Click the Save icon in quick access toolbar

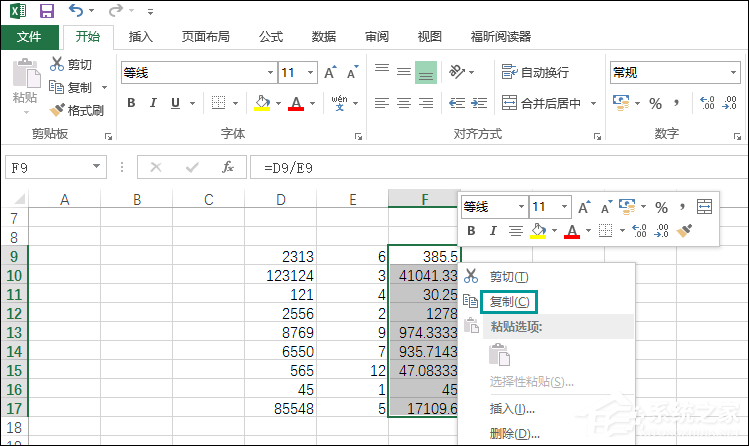click(x=46, y=12)
